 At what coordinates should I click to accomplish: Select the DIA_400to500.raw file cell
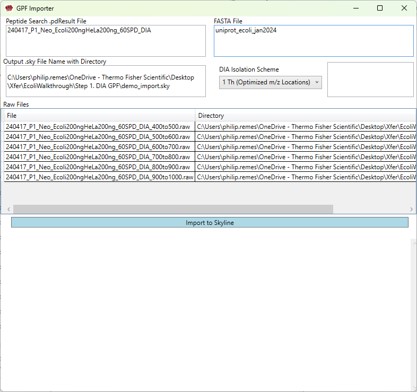[99, 127]
